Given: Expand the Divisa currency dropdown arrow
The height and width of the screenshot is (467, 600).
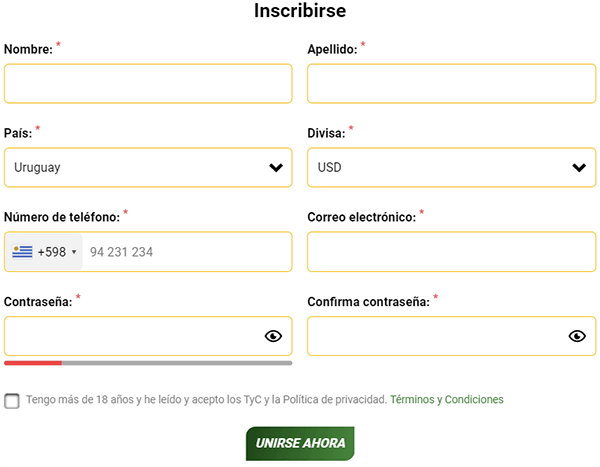Looking at the screenshot, I should point(578,168).
